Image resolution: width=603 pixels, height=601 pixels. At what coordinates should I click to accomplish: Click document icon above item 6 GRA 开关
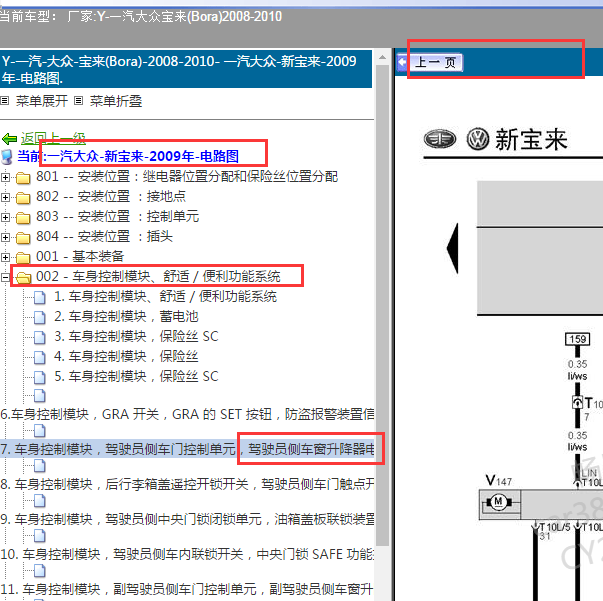40,396
